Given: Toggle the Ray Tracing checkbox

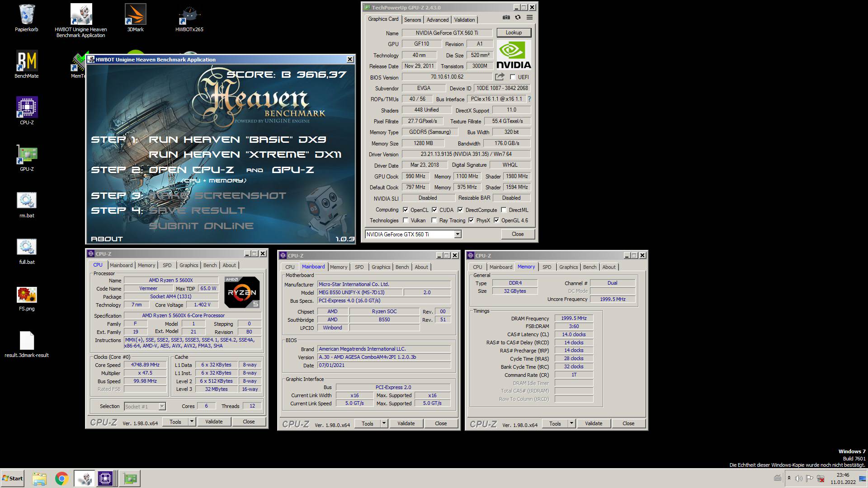Looking at the screenshot, I should coord(434,221).
